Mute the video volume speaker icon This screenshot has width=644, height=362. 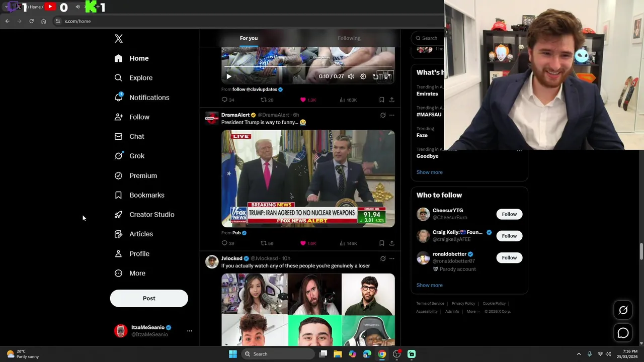click(351, 76)
